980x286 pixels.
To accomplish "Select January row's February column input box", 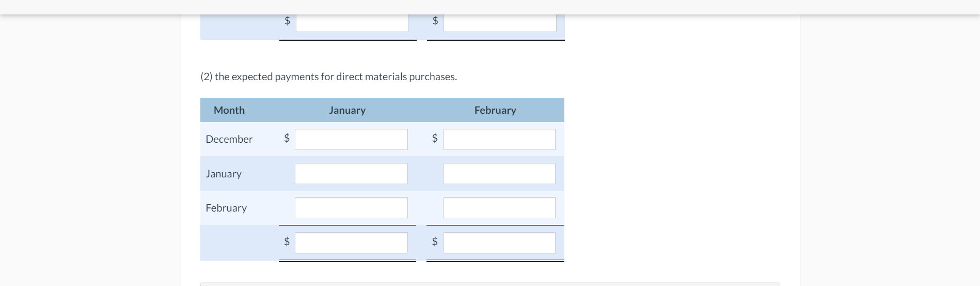I will (499, 174).
